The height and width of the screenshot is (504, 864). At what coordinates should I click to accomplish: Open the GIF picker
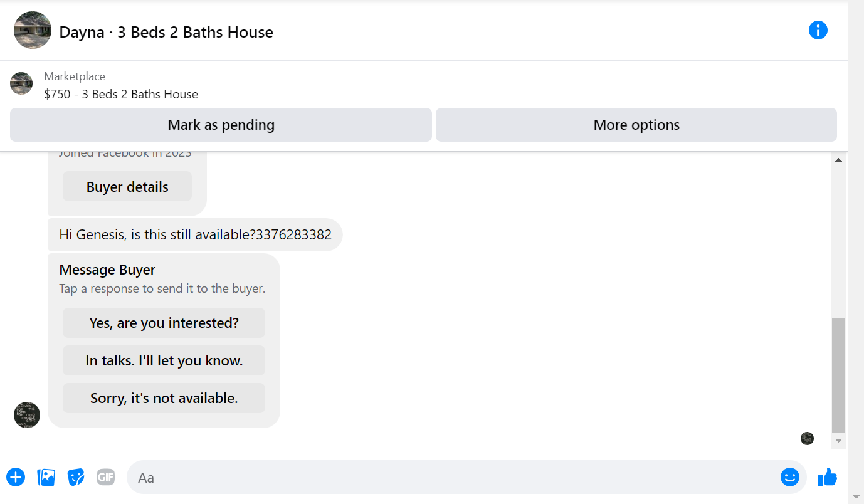[106, 477]
